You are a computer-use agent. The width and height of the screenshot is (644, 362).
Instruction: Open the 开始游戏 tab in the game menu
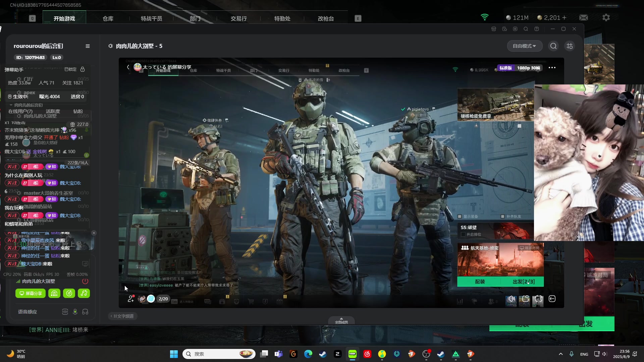click(64, 18)
